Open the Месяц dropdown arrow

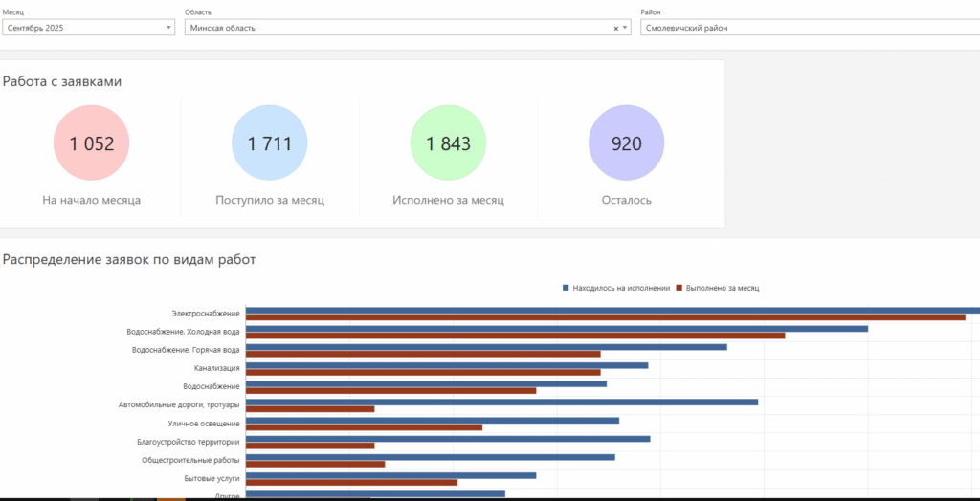[169, 29]
